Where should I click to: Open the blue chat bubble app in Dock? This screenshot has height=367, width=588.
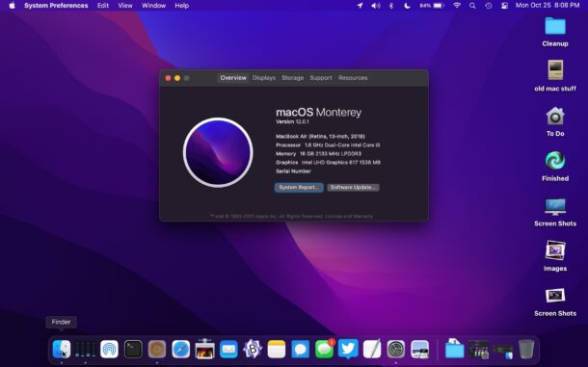click(301, 350)
